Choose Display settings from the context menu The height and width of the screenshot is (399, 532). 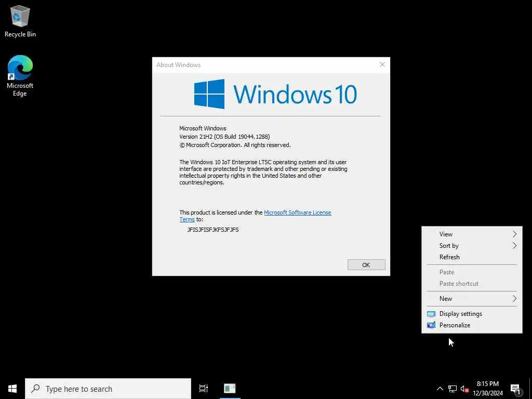tap(472, 313)
